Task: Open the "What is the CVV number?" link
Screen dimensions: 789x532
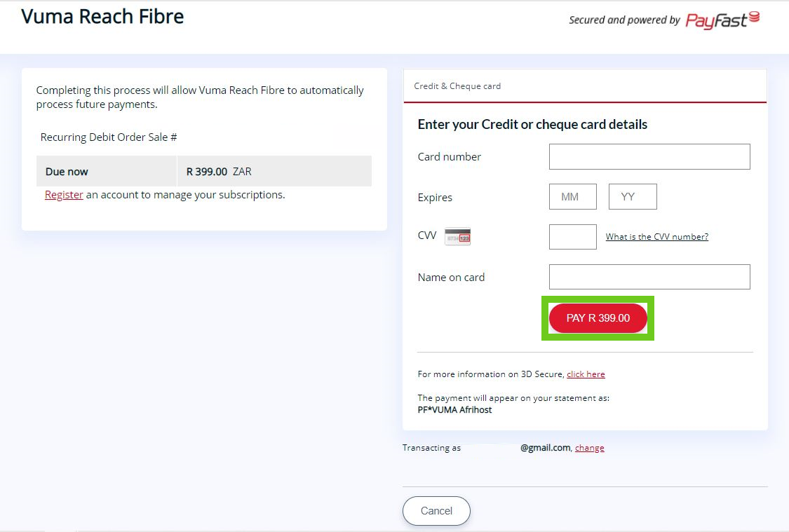Action: [657, 237]
